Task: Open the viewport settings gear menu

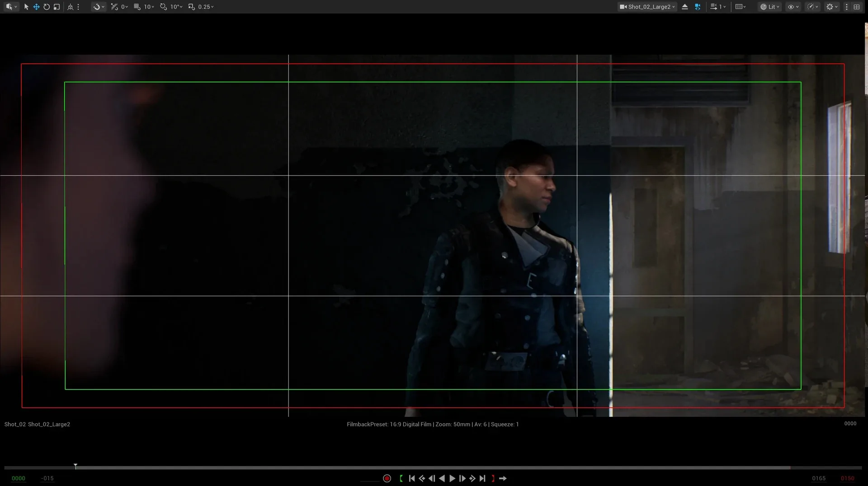Action: point(832,7)
